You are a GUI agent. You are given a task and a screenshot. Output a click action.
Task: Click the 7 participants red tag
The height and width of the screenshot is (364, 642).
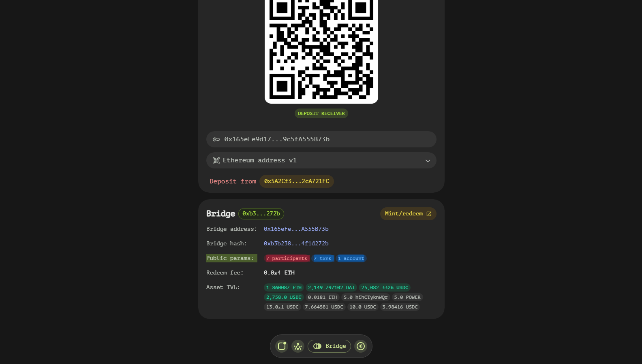287,258
